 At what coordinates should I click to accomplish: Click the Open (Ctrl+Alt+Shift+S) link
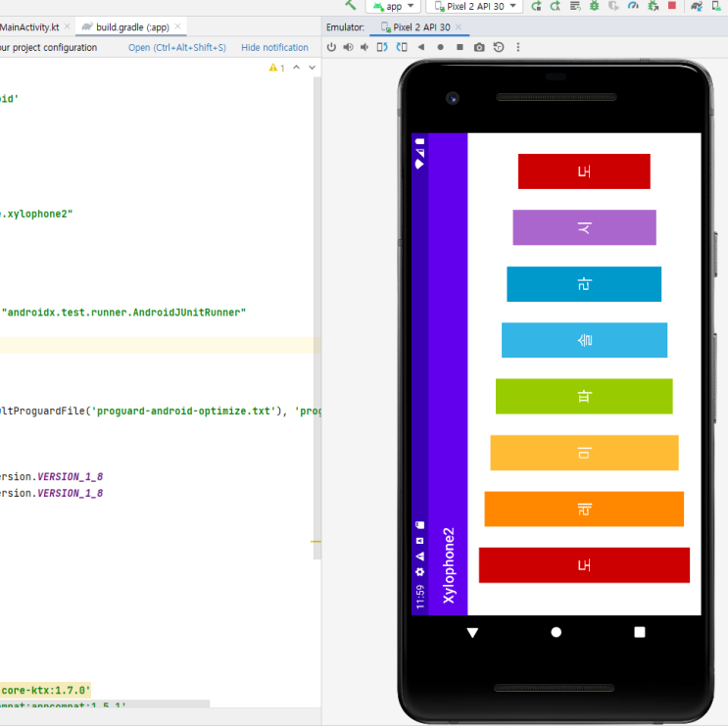pos(177,47)
